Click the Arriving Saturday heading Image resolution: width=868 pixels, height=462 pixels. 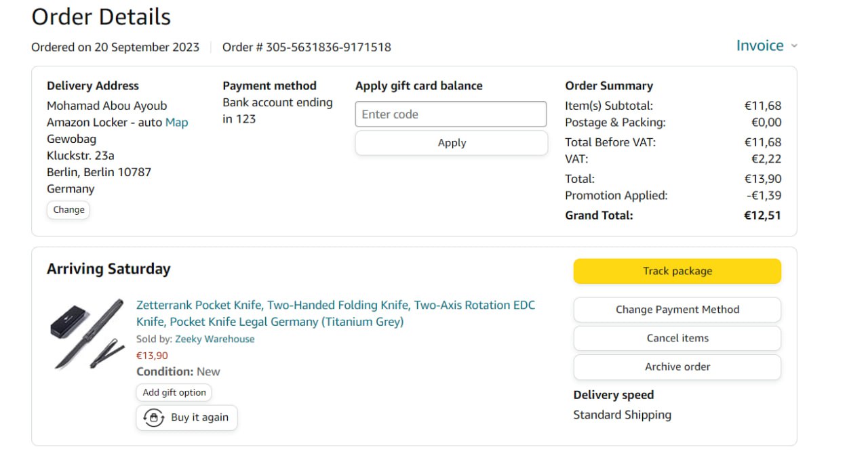click(x=108, y=269)
